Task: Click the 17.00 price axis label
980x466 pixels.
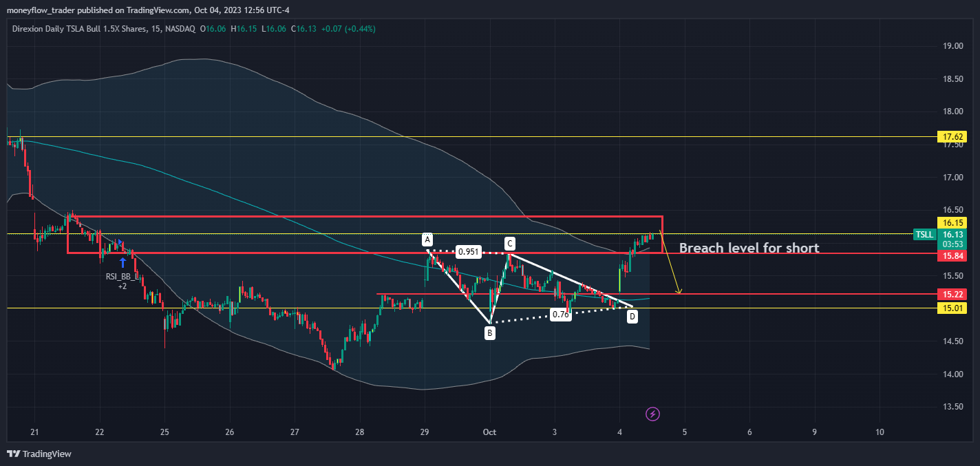Action: [x=952, y=178]
